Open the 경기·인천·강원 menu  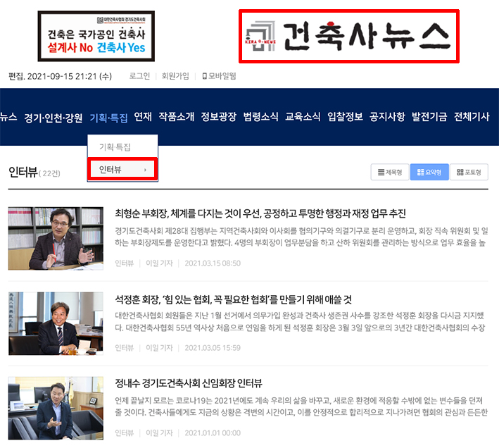[53, 118]
